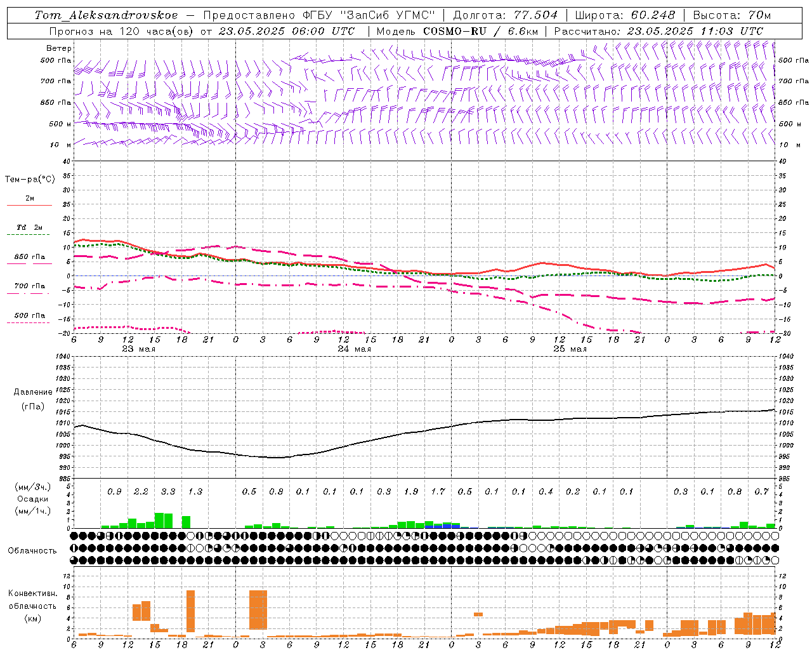
Task: Click the Конвективн. panel label
Action: point(32,594)
